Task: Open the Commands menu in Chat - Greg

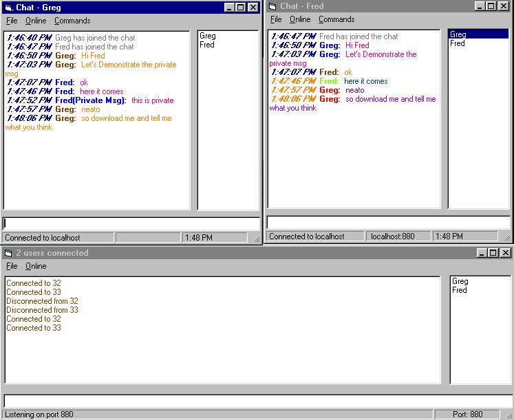Action: 72,21
